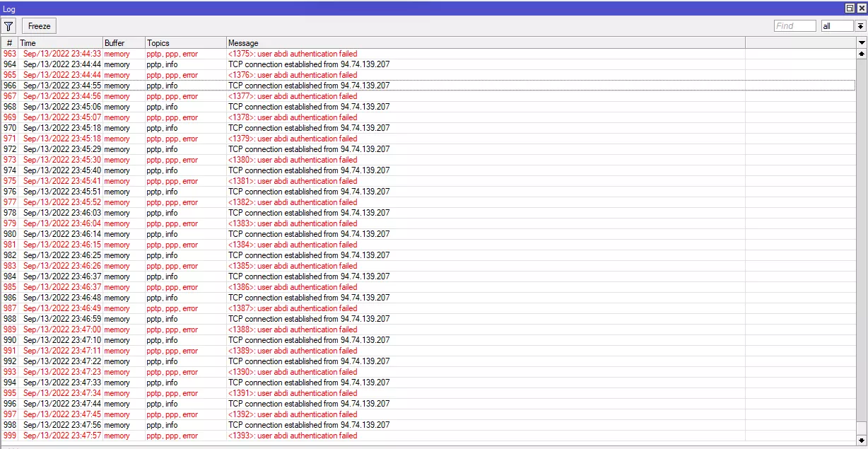Select time cell 'Sep/13/2022 23:46:14'
Screen dimensions: 868x449
click(x=62, y=234)
